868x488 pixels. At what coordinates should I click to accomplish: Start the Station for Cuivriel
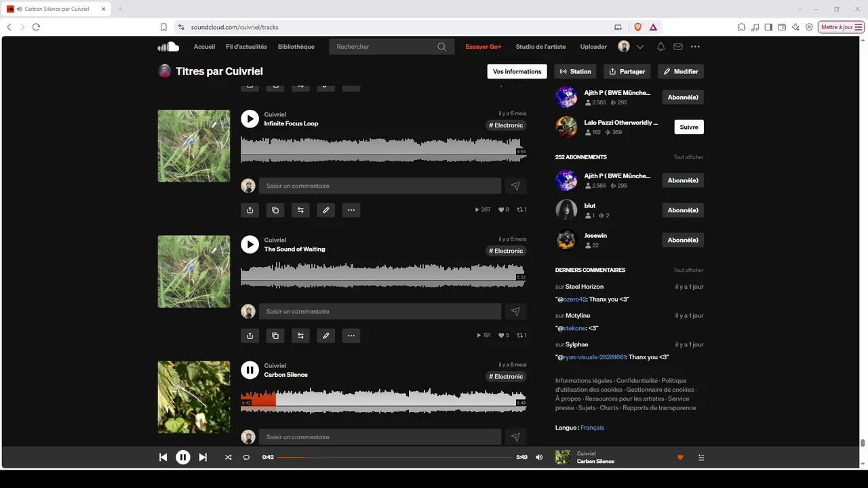click(575, 71)
